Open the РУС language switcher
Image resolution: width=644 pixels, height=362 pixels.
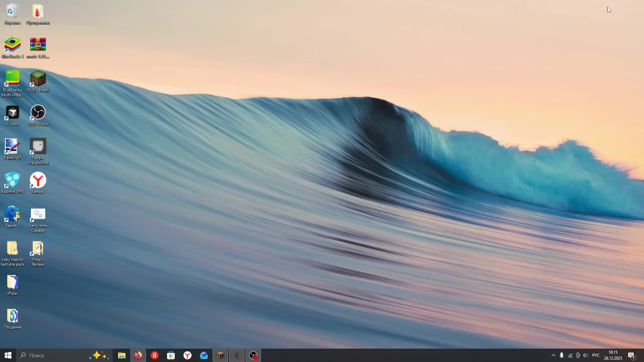coord(596,355)
